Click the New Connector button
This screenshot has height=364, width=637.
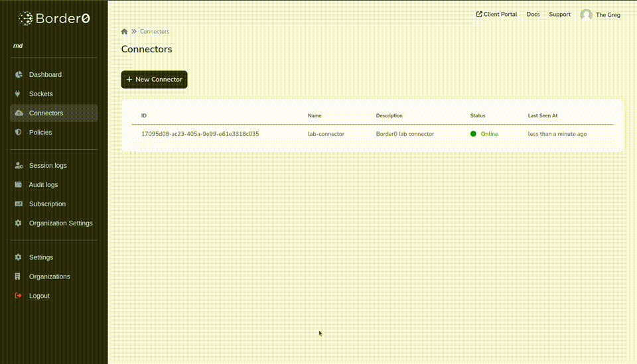coord(155,80)
